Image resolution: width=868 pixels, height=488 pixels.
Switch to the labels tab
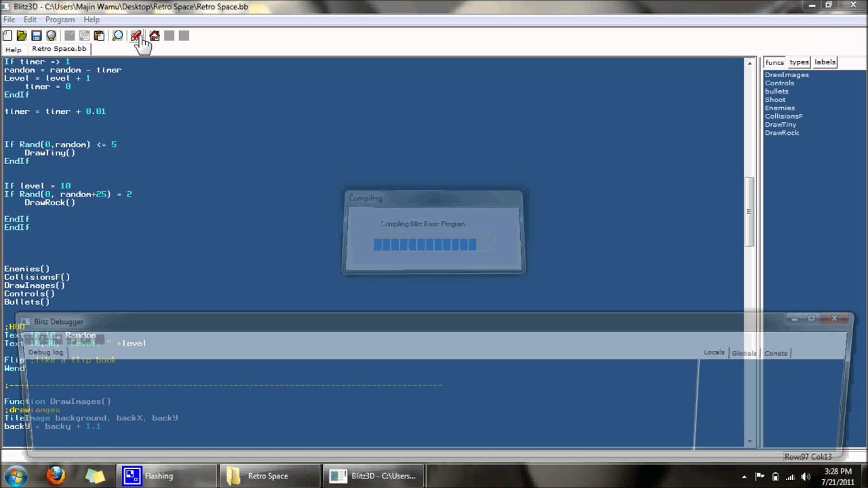[x=825, y=62]
